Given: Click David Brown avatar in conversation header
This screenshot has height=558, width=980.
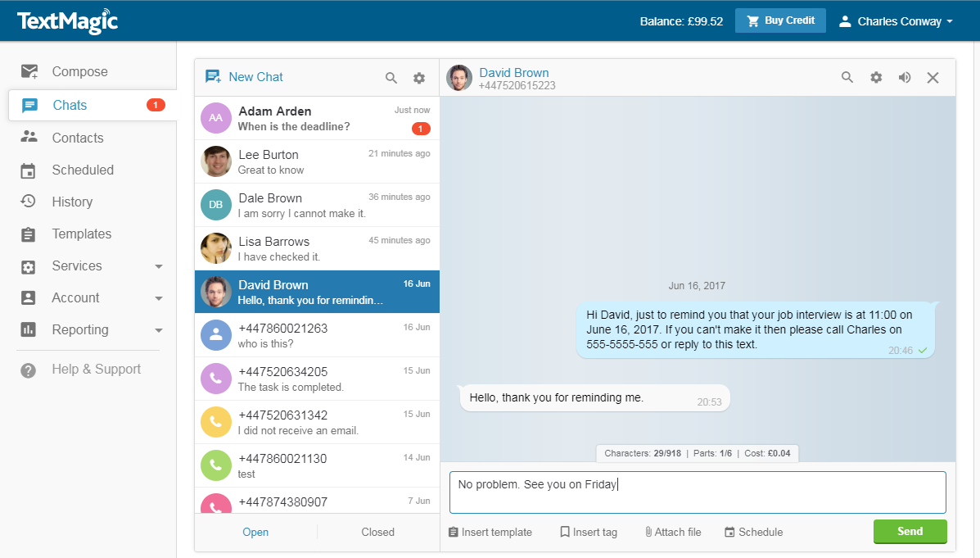Looking at the screenshot, I should coord(458,78).
